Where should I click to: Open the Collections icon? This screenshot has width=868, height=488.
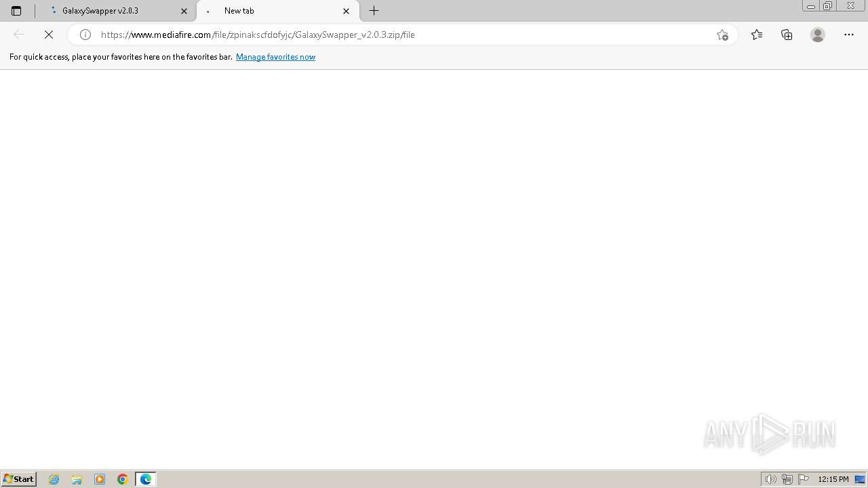787,35
